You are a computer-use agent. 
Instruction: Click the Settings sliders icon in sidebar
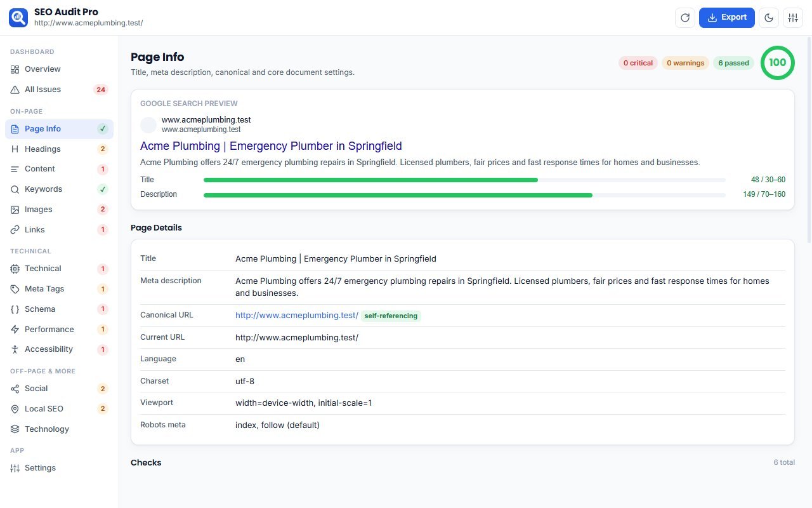15,468
